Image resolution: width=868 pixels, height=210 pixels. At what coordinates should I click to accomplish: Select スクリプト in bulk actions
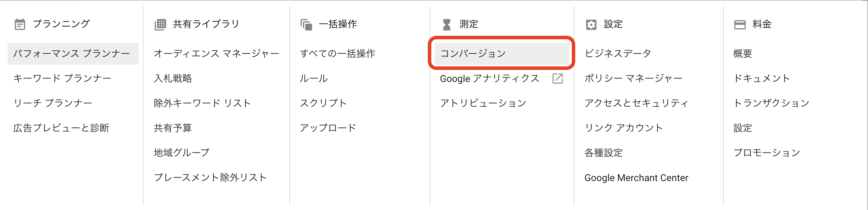pyautogui.click(x=323, y=103)
